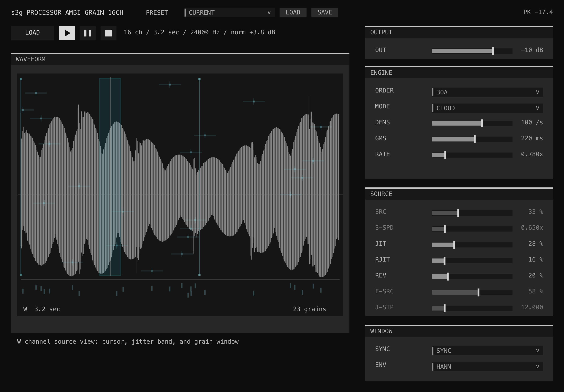The image size is (564, 392).
Task: Click the 220 ms grain size value
Action: [x=532, y=138]
